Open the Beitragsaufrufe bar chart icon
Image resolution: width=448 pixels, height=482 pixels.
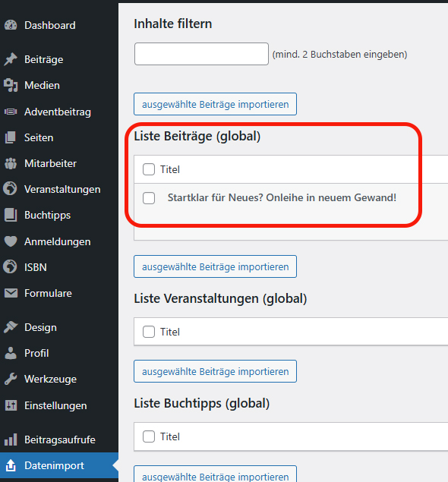click(x=11, y=439)
